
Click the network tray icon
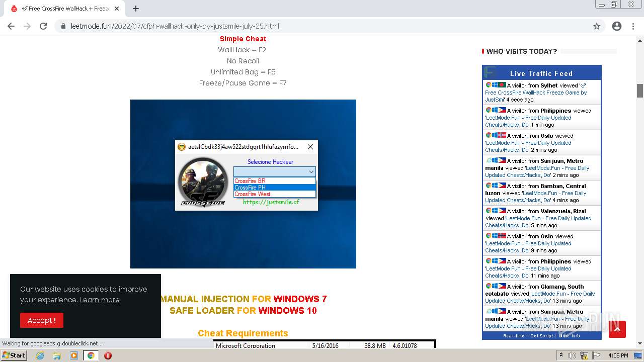(x=584, y=355)
